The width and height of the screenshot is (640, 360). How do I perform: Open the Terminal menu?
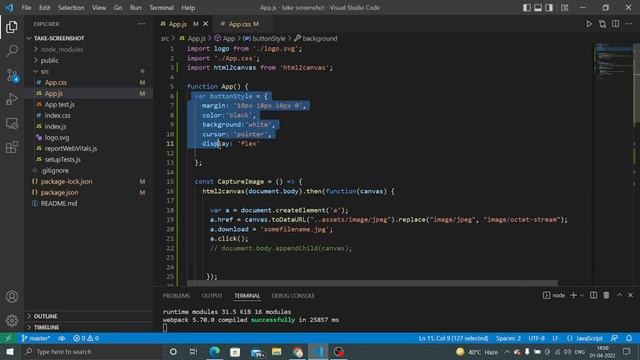pyautogui.click(x=161, y=8)
